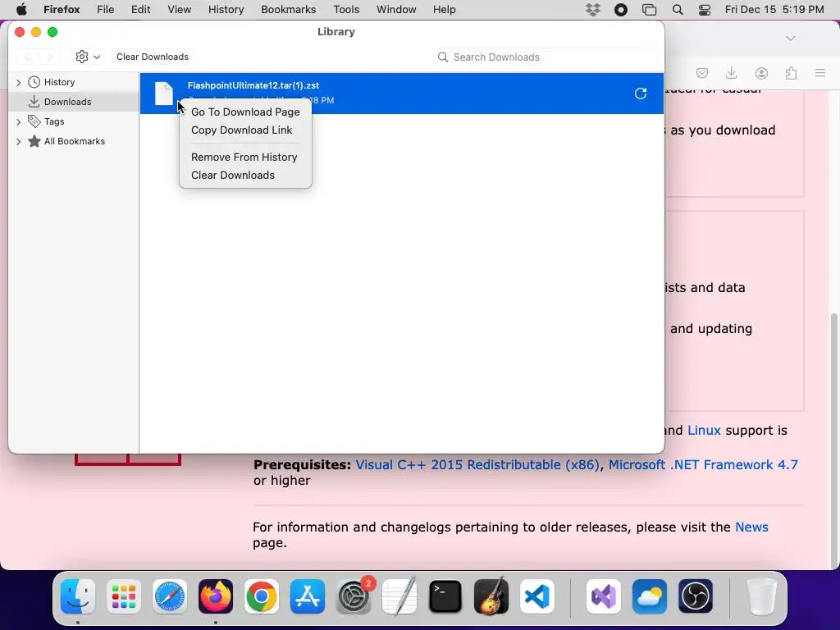Open the Edit menu
This screenshot has width=840, height=630.
140,10
